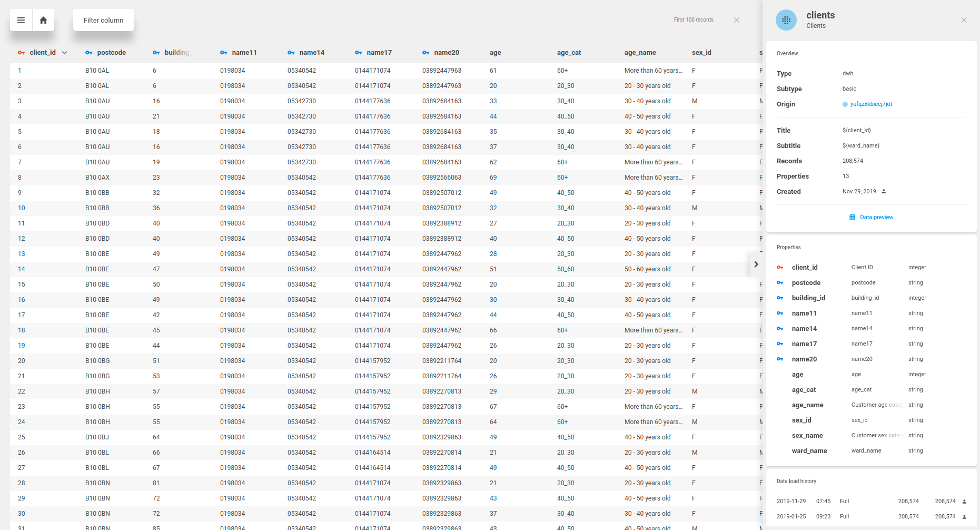Image resolution: width=980 pixels, height=530 pixels.
Task: Click the key icon next to postcode column header
Action: 89,53
